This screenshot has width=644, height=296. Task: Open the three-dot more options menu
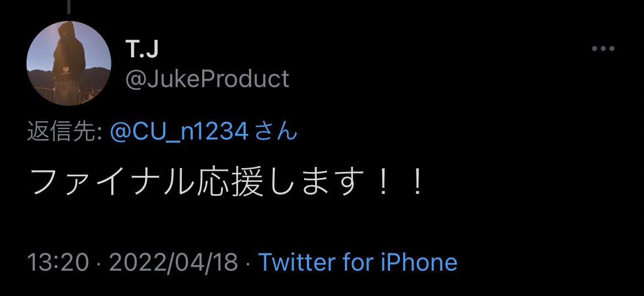[603, 49]
